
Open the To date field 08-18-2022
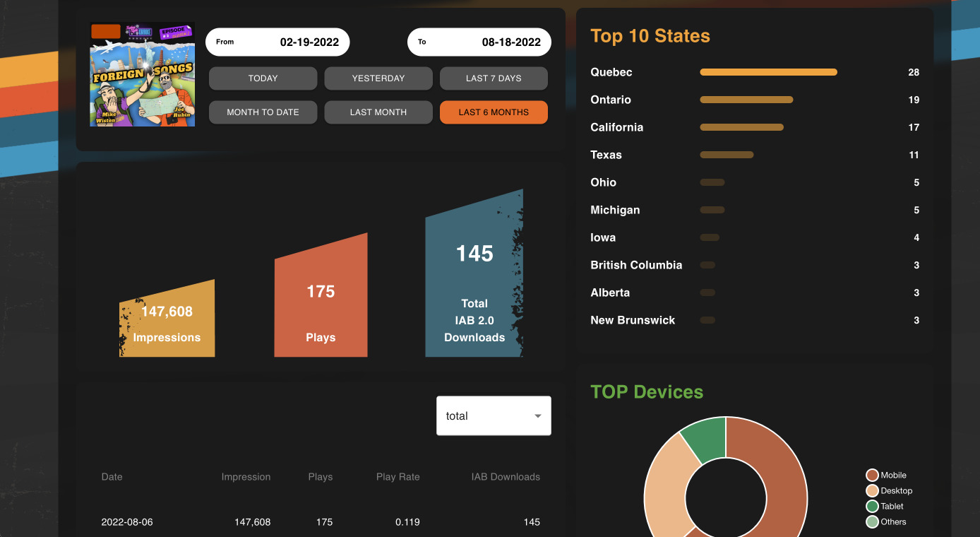pos(479,42)
